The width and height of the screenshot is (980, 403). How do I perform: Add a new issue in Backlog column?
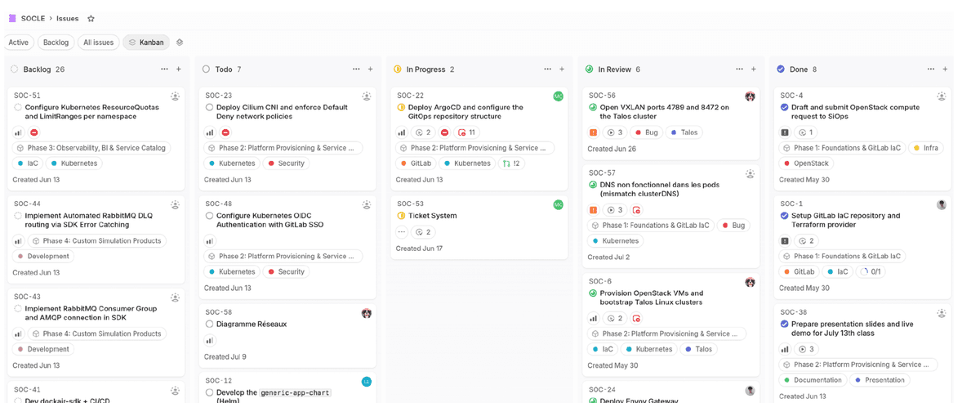pos(179,69)
